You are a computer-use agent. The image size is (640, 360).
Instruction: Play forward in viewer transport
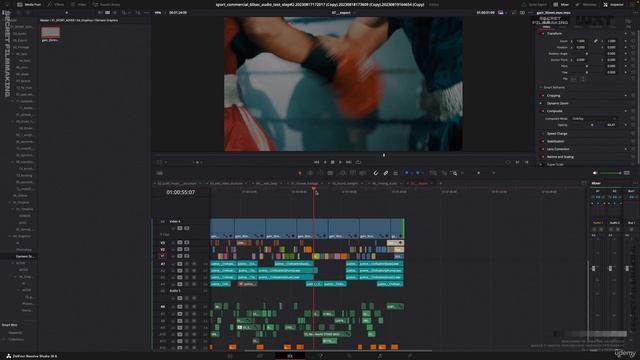(340, 162)
